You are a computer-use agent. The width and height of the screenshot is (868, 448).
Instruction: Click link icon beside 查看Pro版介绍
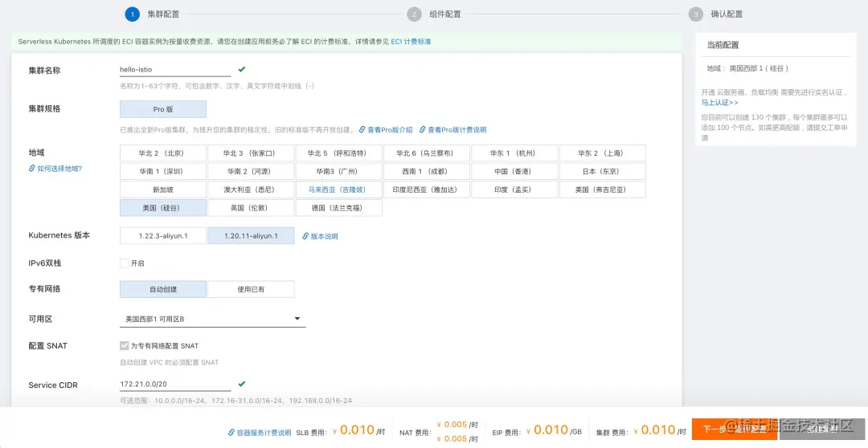pyautogui.click(x=362, y=130)
